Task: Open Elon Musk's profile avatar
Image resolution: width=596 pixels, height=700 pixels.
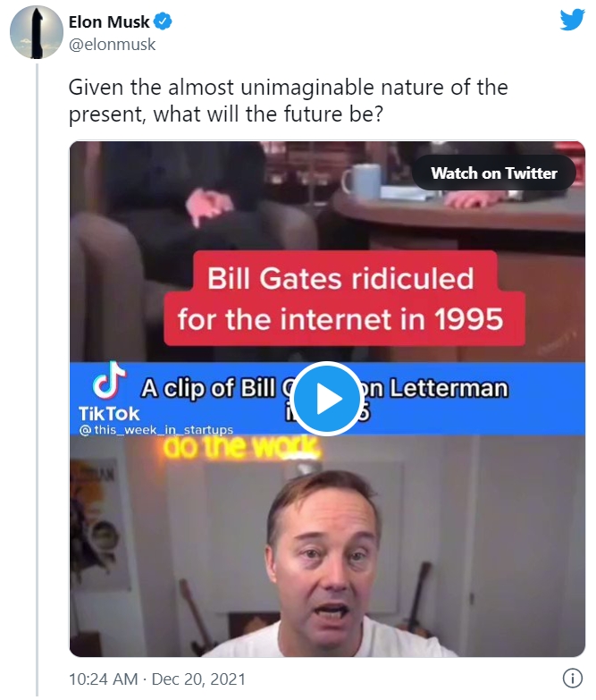Action: pyautogui.click(x=37, y=32)
